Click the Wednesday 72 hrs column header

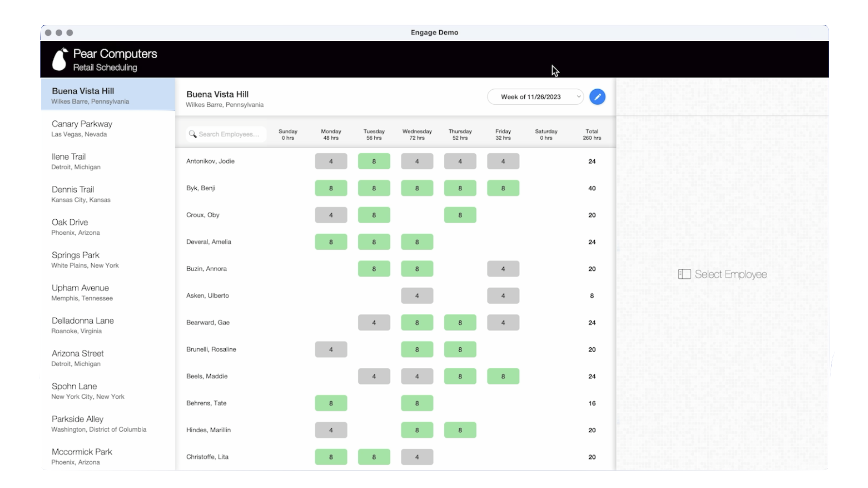click(x=417, y=134)
